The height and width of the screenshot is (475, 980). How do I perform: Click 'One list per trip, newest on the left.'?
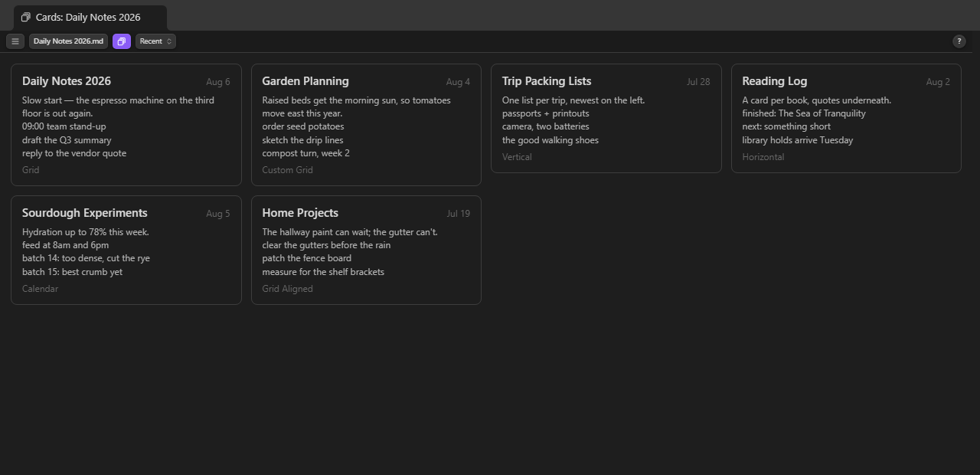(x=573, y=100)
